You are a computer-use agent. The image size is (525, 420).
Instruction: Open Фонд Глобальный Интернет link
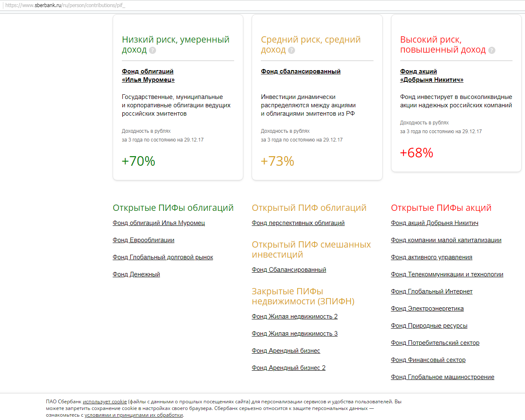tap(432, 291)
